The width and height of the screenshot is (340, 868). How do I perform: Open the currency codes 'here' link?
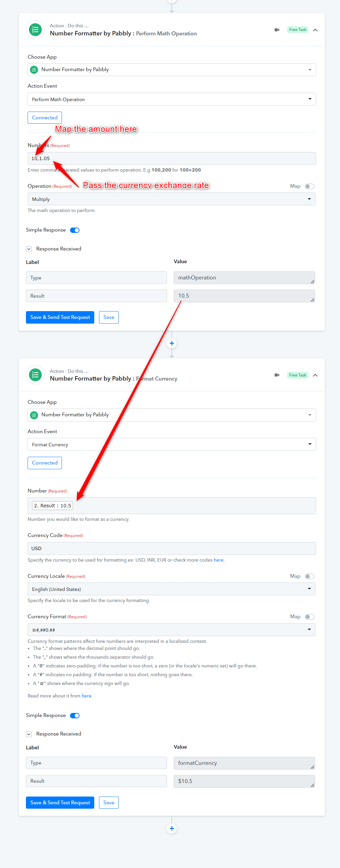point(218,560)
